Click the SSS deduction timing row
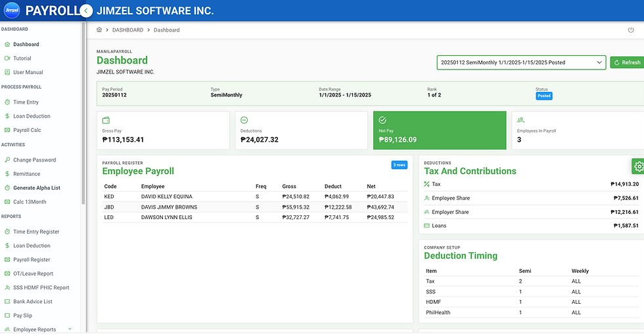The height and width of the screenshot is (334, 644). 531,292
